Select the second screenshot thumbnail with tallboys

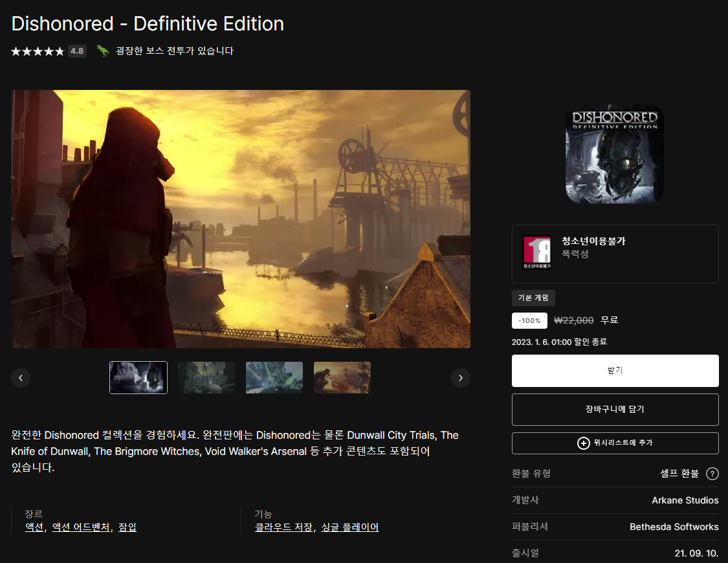[206, 377]
